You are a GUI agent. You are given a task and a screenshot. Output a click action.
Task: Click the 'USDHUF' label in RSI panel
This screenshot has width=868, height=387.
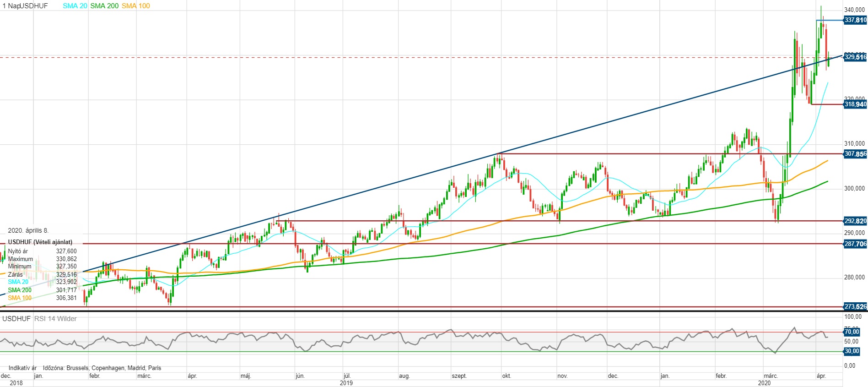(16, 319)
